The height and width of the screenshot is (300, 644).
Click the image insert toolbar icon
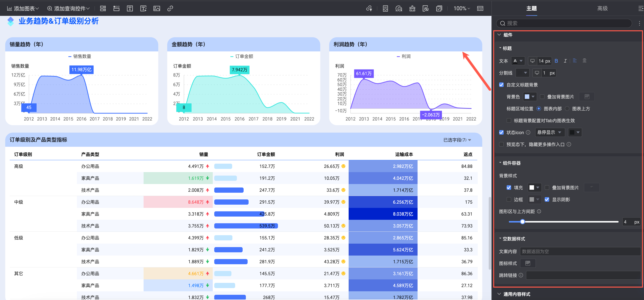[157, 8]
